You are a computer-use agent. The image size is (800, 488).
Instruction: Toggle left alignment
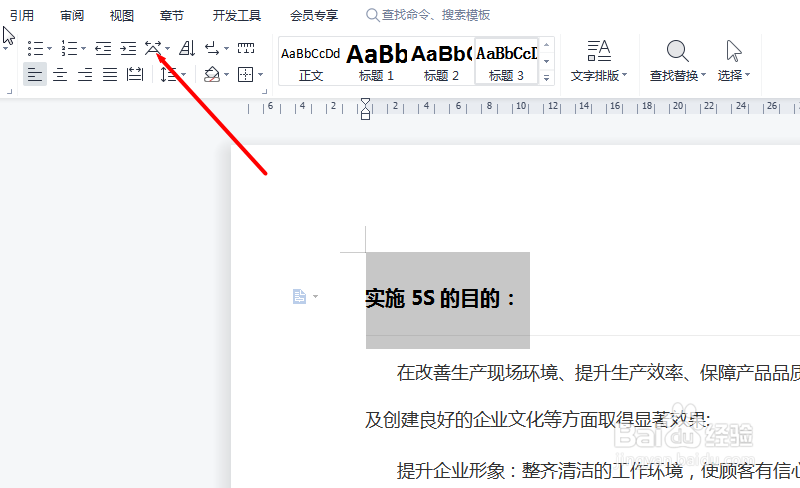coord(35,75)
